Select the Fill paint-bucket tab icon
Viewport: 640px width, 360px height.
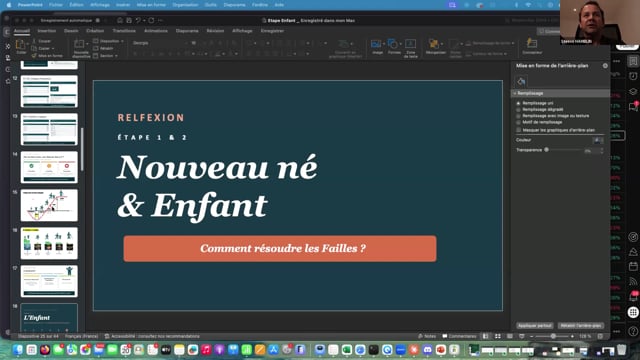coord(521,81)
